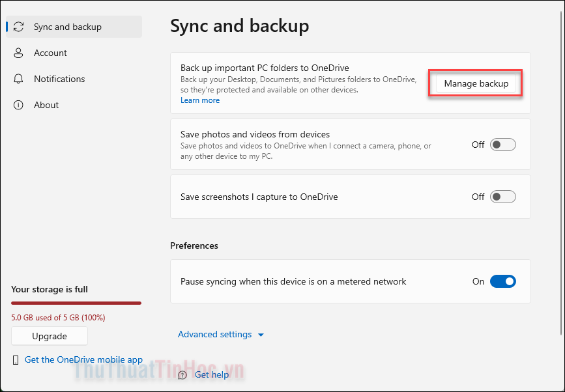This screenshot has width=565, height=392.
Task: Turn on saving screenshots to OneDrive
Action: click(502, 197)
